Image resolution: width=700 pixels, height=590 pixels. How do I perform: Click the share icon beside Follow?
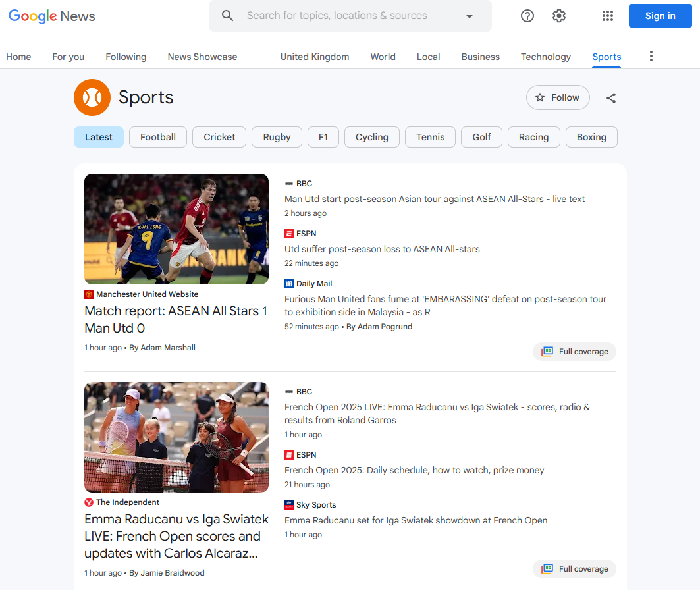click(611, 98)
